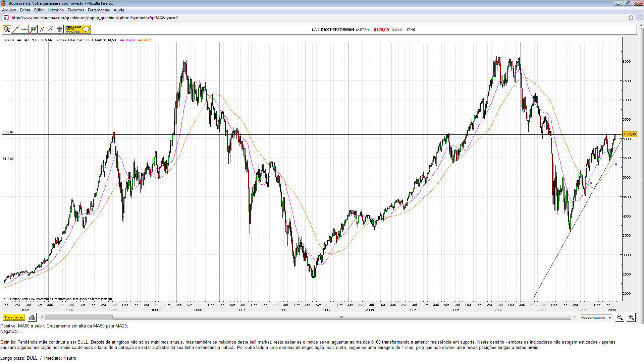644x362 pixels.
Task: Click Publiez cette analyse button
Action: (77, 29)
